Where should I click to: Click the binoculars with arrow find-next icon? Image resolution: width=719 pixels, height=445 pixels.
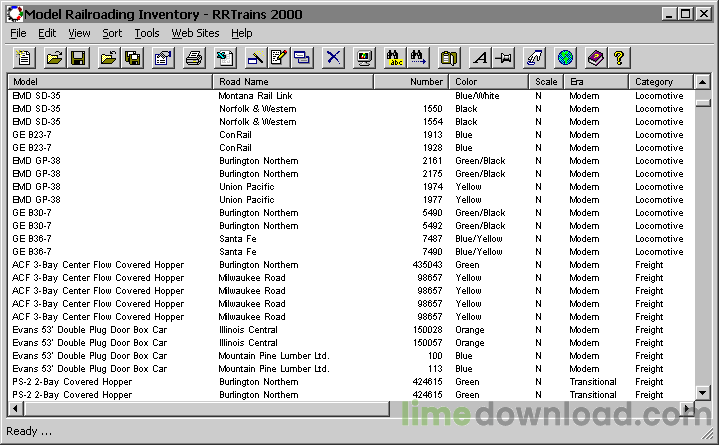(x=418, y=58)
